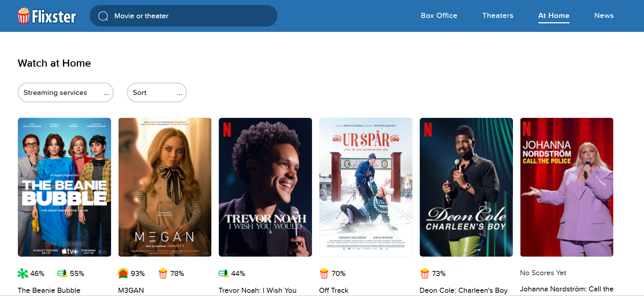Open the Theaters nav item
This screenshot has width=644, height=296.
tap(498, 15)
